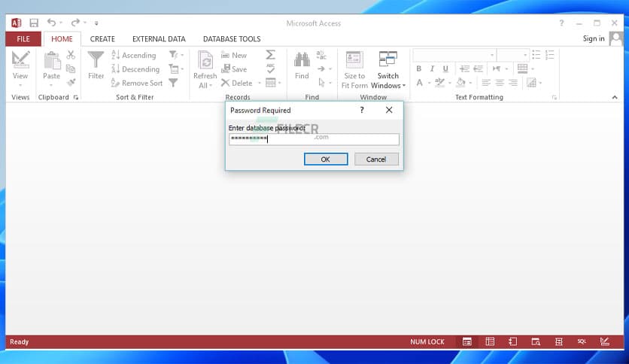This screenshot has width=629, height=364.
Task: Open the Clipboard group dialog launcher
Action: (76, 98)
